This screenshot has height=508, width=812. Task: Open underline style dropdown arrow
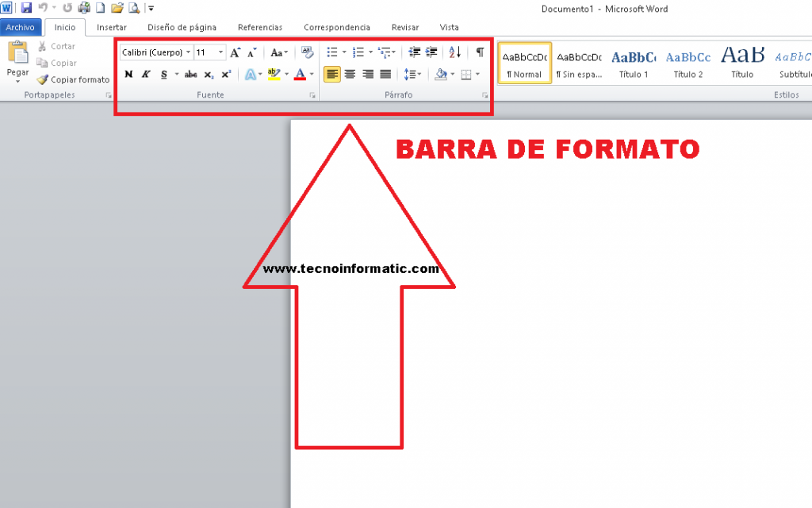[177, 74]
